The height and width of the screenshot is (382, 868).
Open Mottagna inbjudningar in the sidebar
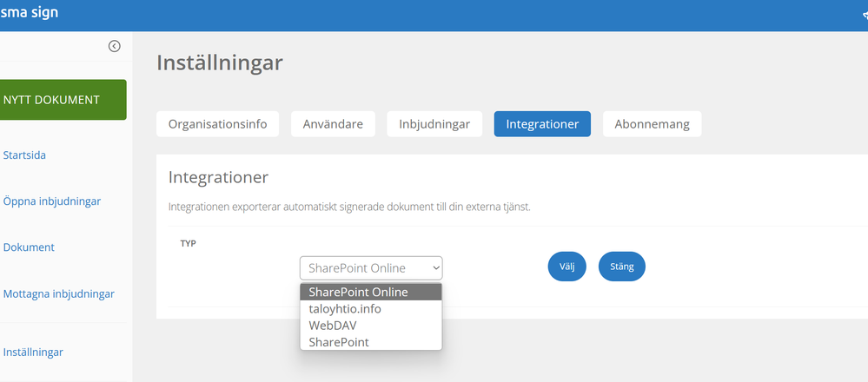pos(59,293)
